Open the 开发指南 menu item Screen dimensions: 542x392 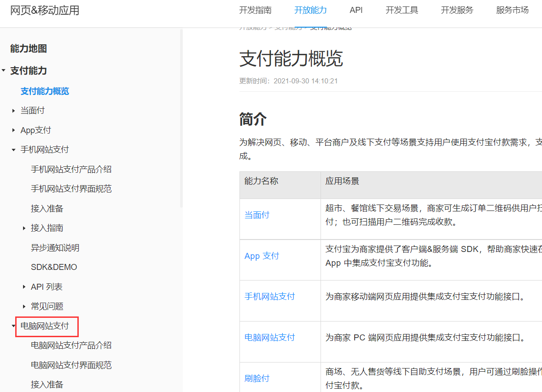[x=256, y=10]
